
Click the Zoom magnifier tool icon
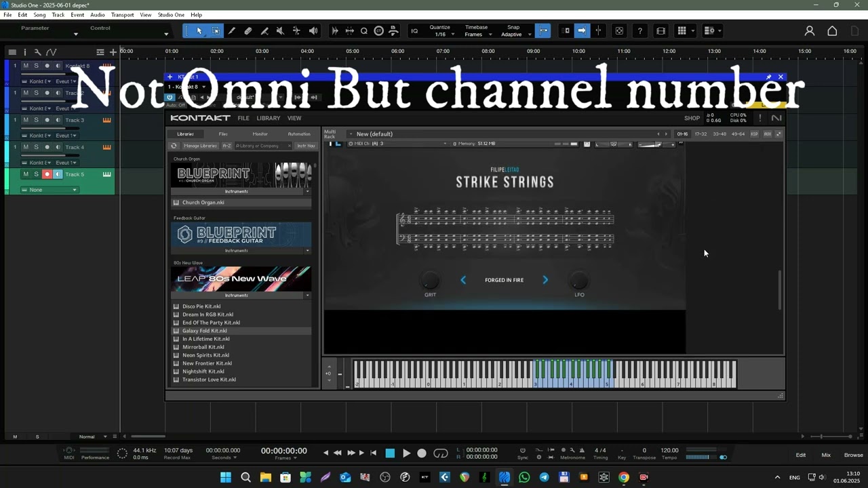coord(364,30)
